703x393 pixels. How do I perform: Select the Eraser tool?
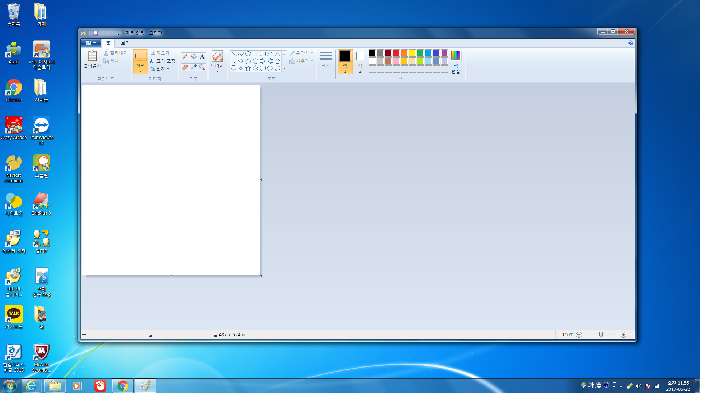pyautogui.click(x=185, y=67)
